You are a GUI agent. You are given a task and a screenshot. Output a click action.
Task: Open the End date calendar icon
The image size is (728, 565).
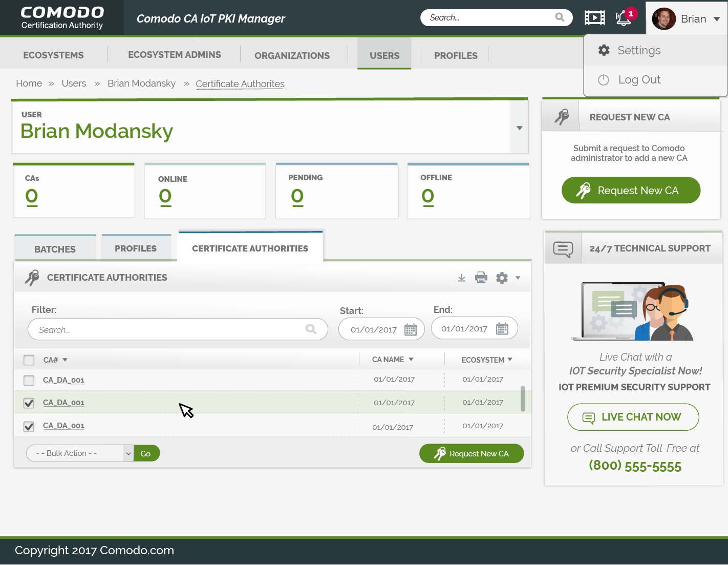pyautogui.click(x=502, y=329)
